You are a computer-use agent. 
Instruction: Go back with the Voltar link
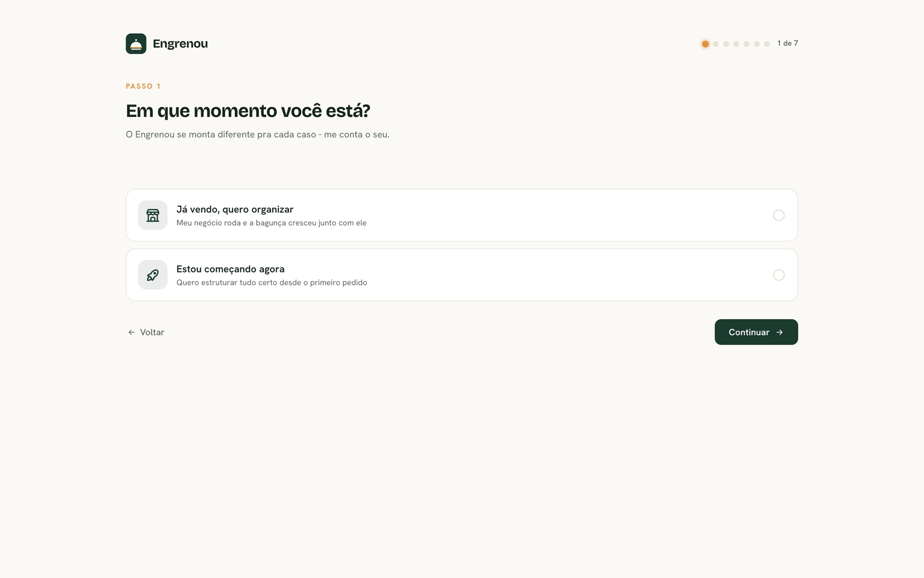[146, 332]
